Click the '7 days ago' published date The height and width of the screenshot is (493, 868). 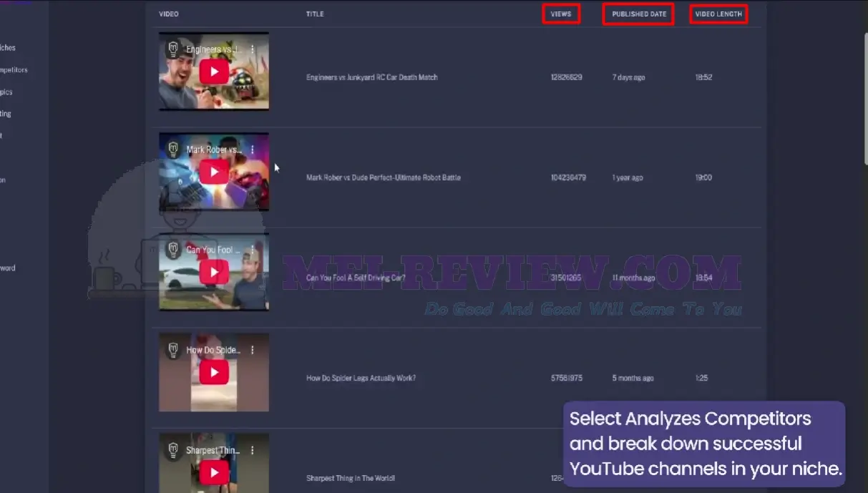(x=628, y=77)
